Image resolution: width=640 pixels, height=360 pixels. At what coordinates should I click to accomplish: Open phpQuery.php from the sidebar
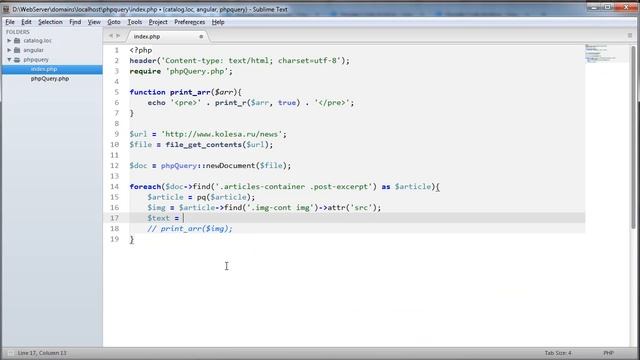click(x=50, y=78)
